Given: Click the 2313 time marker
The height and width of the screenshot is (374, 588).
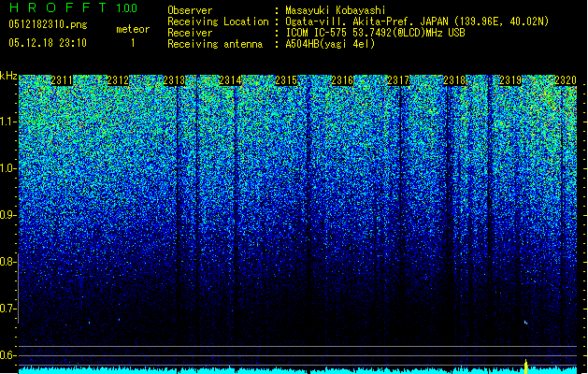Looking at the screenshot, I should click(174, 80).
